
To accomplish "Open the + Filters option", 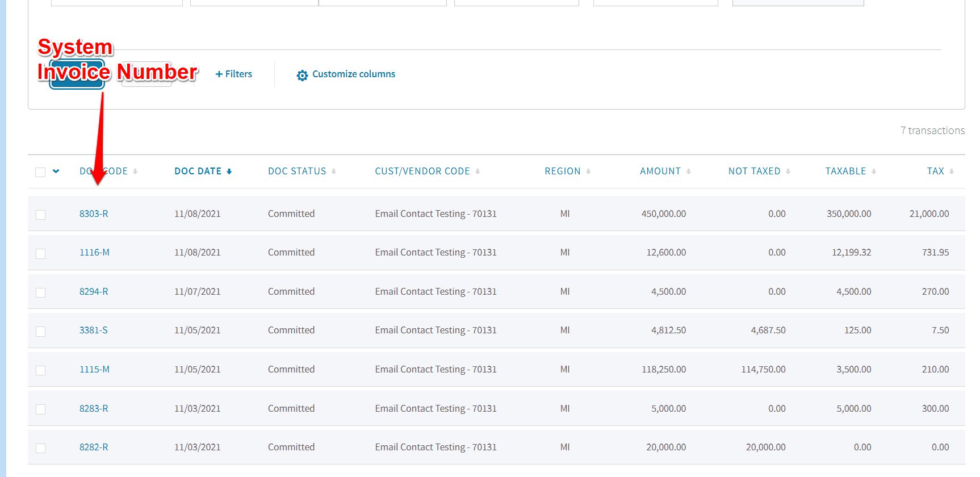I will point(233,74).
